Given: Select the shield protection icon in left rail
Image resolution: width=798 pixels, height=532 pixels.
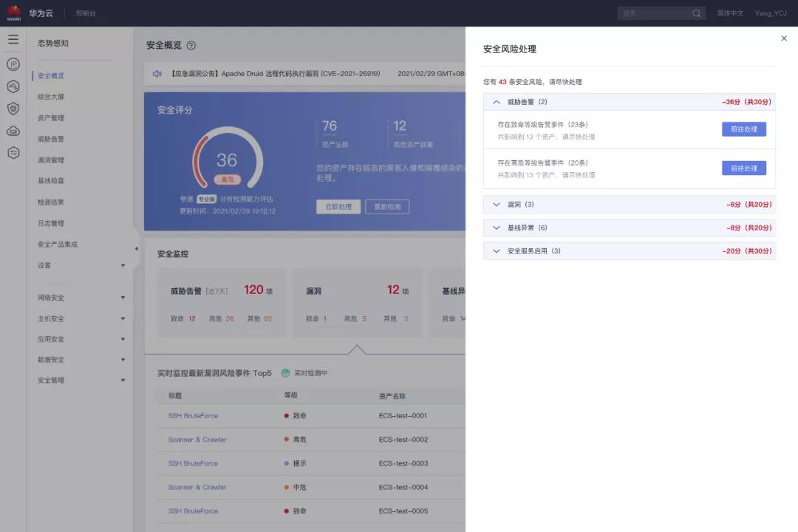Looking at the screenshot, I should click(13, 109).
